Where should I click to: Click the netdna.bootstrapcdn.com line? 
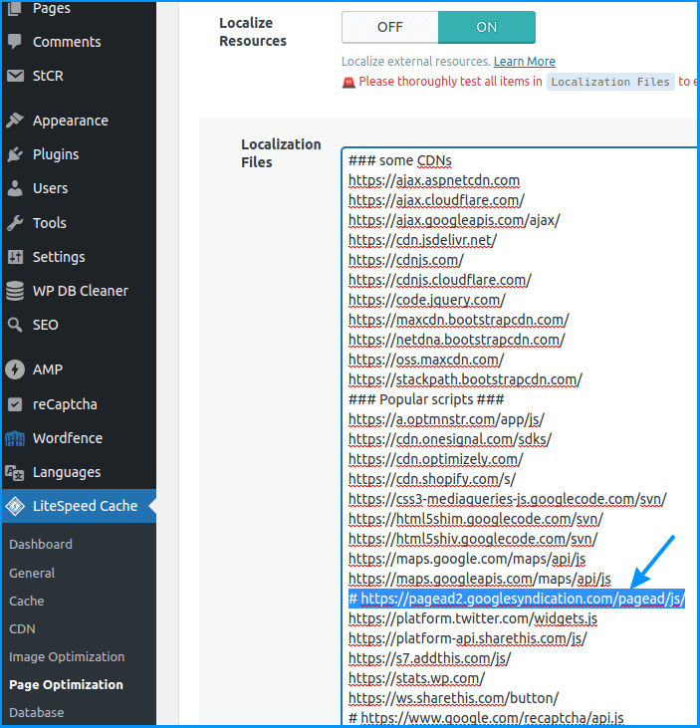456,341
